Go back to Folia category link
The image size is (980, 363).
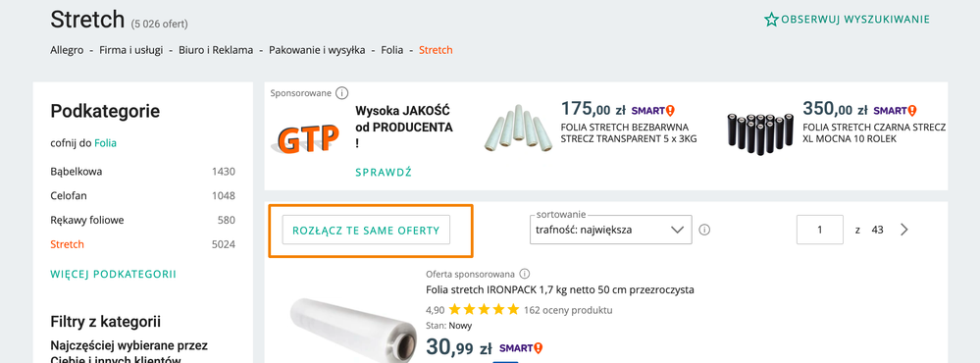point(105,143)
